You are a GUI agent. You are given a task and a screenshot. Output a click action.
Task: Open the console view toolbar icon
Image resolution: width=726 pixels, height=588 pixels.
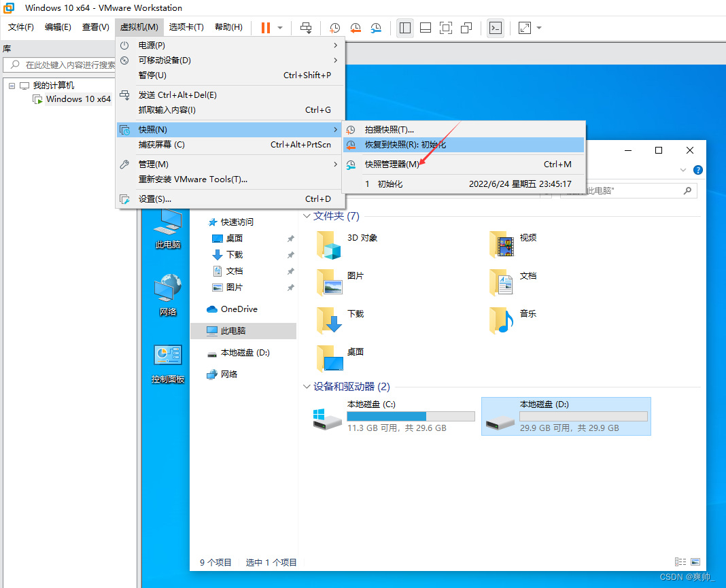point(496,28)
